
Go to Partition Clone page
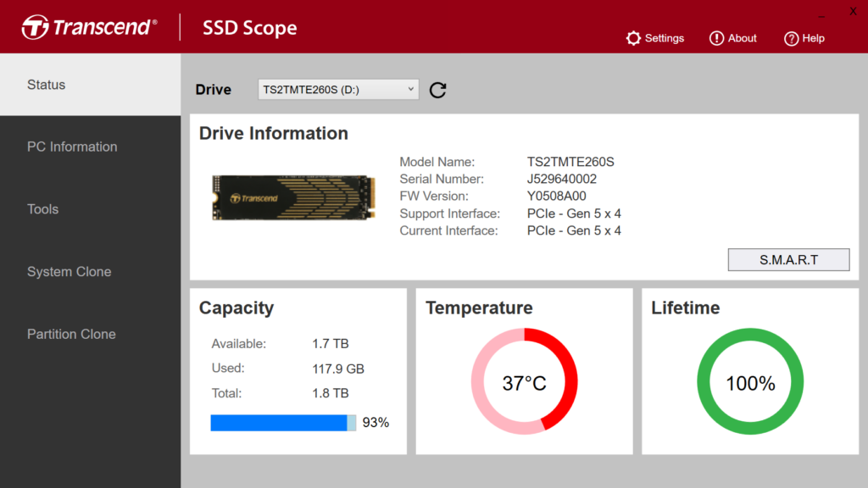pos(90,334)
